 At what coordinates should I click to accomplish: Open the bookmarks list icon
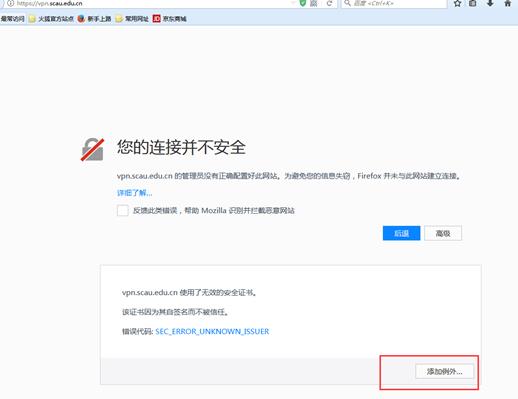[472, 3]
